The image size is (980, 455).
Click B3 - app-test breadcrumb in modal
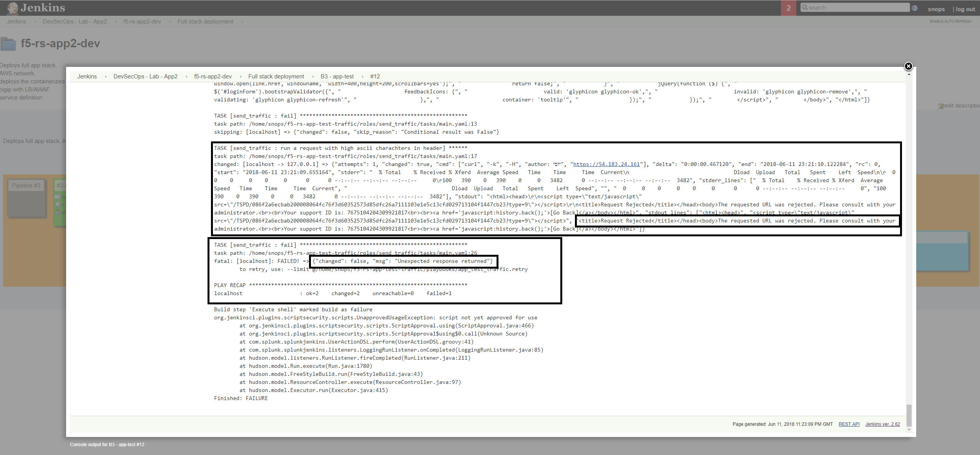click(337, 76)
